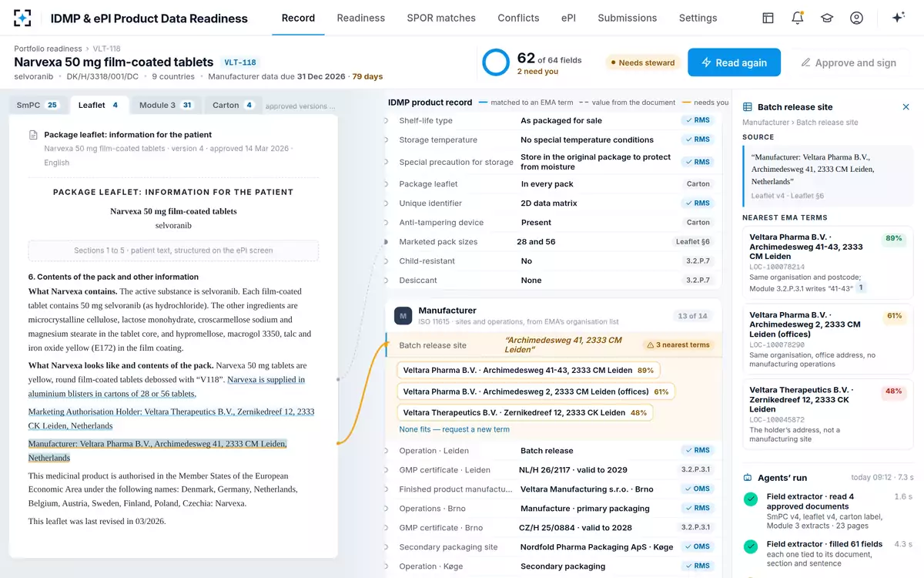
Task: Click the green check for 'filled 61 fields'
Action: 751,546
